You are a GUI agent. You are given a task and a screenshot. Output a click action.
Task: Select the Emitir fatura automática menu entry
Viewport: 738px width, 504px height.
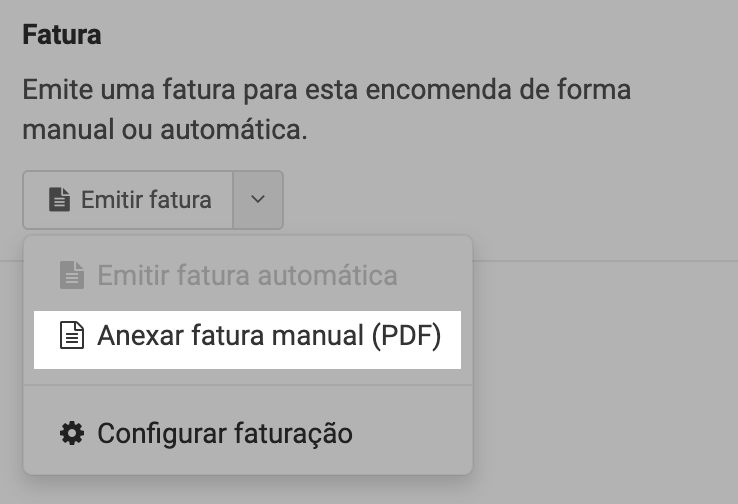247,275
